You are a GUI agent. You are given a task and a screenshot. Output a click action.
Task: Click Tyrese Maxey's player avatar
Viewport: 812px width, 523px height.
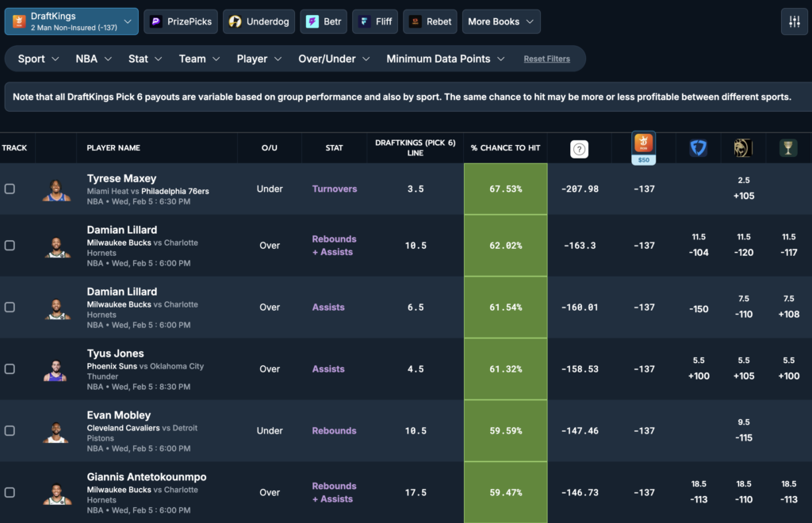click(x=56, y=189)
